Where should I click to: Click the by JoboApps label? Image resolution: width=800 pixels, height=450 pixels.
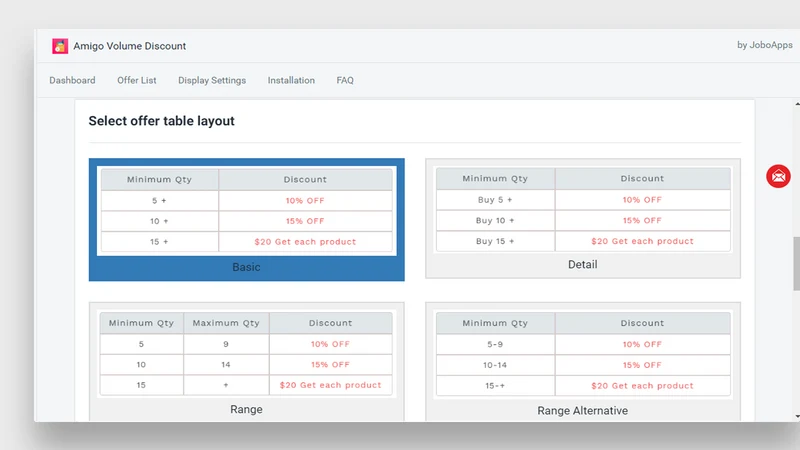click(764, 45)
